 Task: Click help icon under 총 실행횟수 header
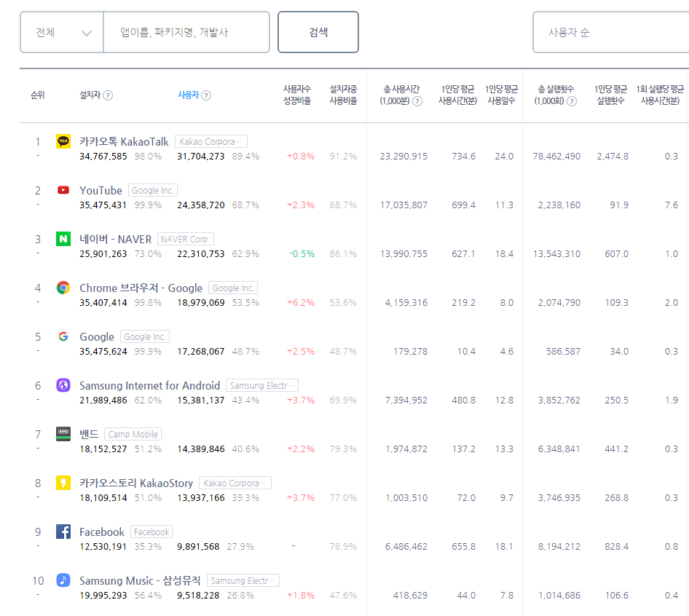(572, 101)
